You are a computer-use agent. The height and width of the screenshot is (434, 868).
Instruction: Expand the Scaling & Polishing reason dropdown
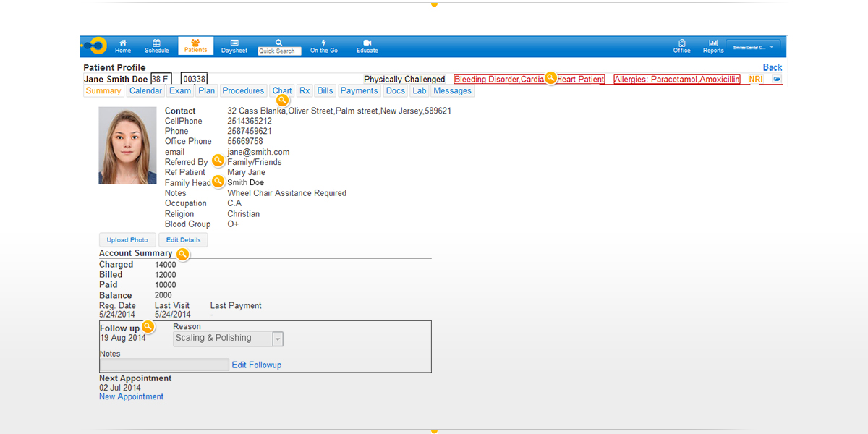[278, 339]
